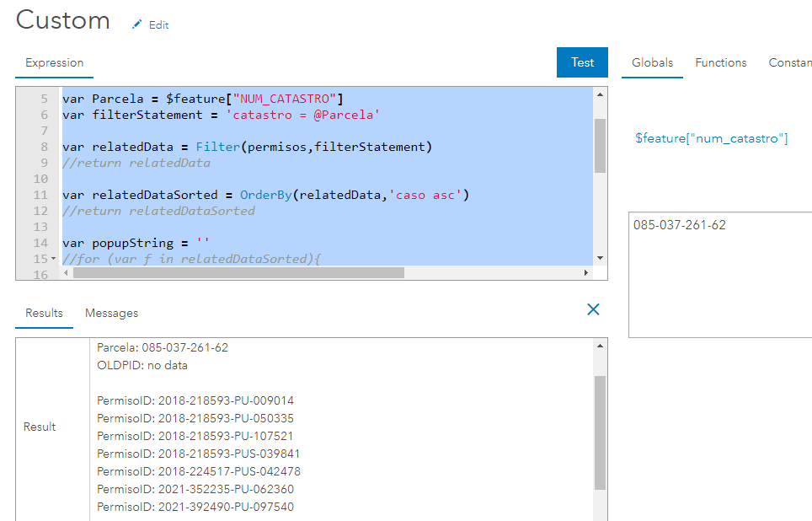Click PermisoID 2018-218593-PU-107521 row
The image size is (812, 521).
(x=195, y=436)
